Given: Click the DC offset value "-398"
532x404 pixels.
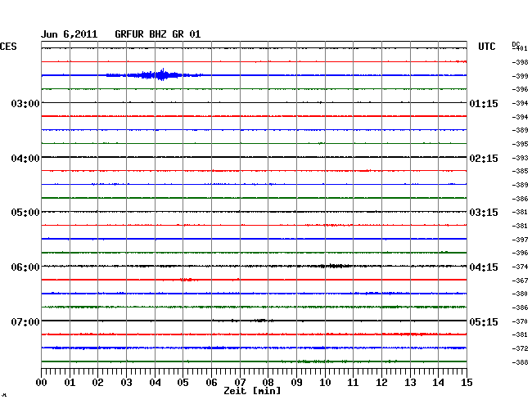Looking at the screenshot, I should coord(520,62).
